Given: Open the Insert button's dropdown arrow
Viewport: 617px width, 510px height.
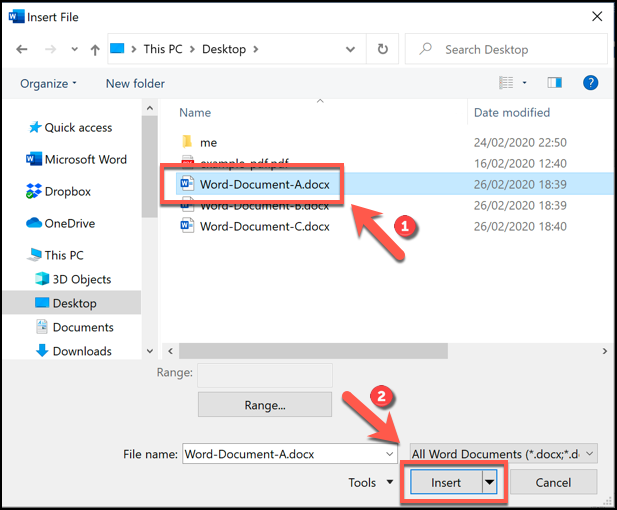Looking at the screenshot, I should [490, 482].
